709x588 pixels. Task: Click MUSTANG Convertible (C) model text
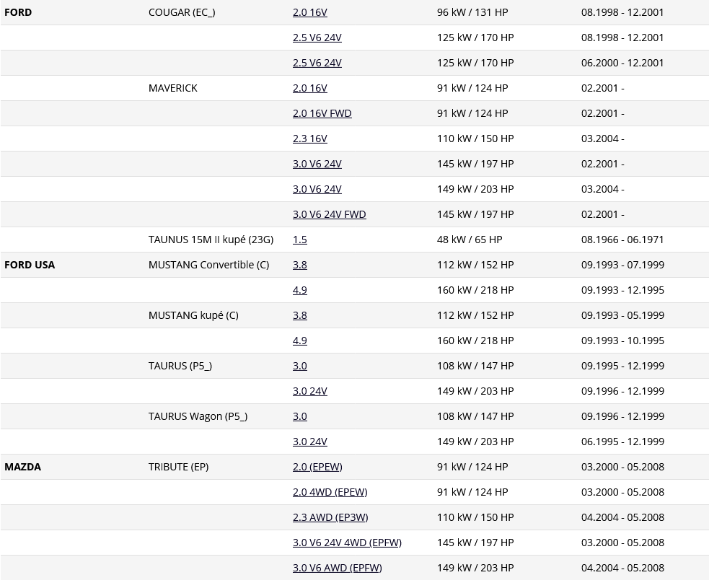coord(209,265)
